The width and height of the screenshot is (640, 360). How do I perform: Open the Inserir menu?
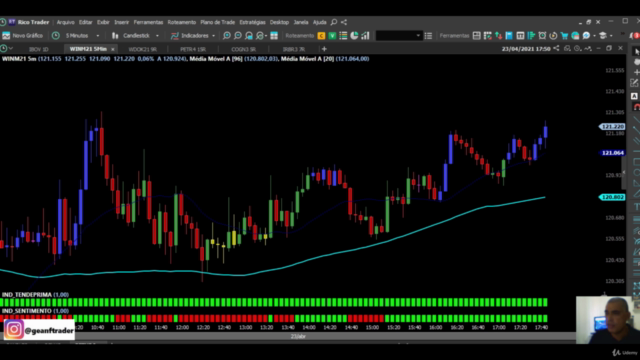coord(122,22)
